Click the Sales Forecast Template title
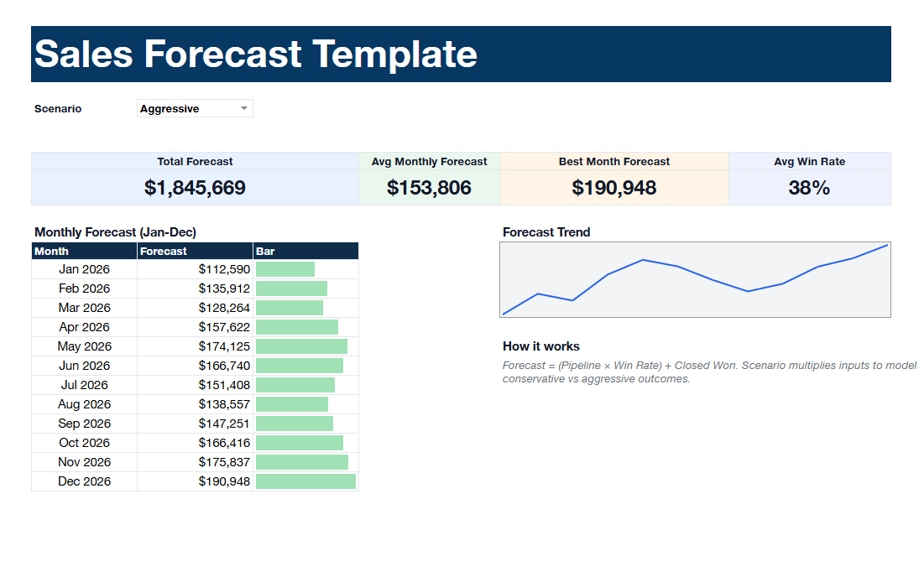Screen dimensions: 924x577 click(256, 55)
